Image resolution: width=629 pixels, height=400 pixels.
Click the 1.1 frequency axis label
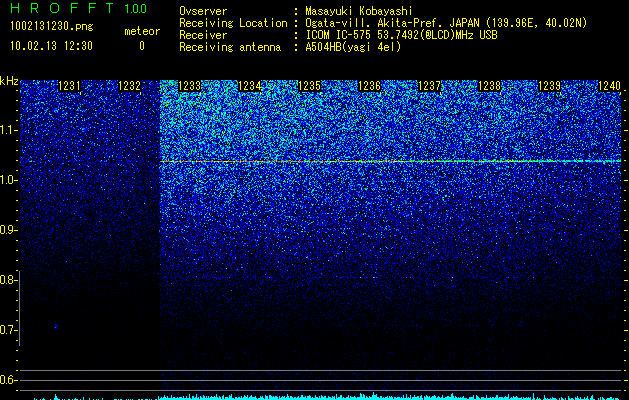8,130
